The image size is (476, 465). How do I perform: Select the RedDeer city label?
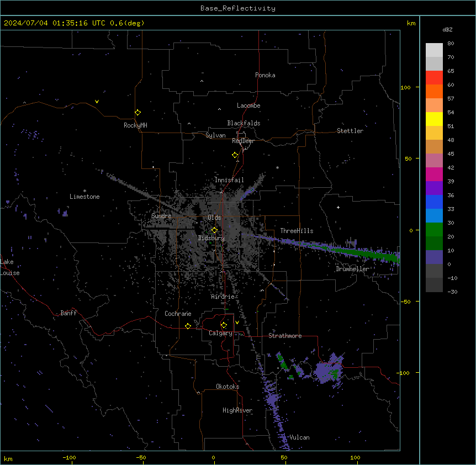(x=243, y=141)
